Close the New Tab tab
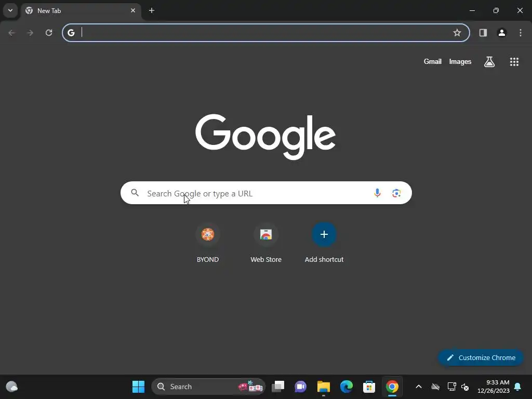 point(133,10)
